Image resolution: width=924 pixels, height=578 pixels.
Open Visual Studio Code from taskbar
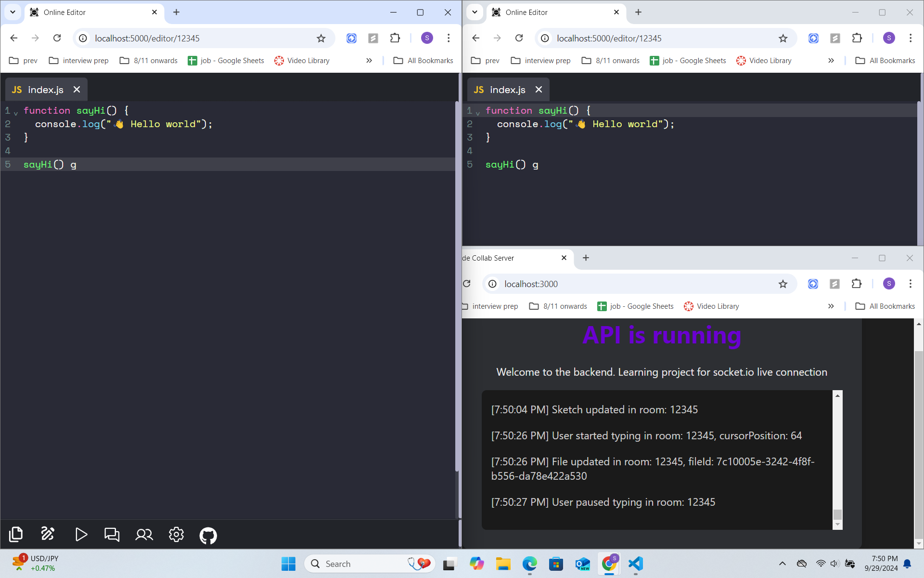tap(636, 564)
